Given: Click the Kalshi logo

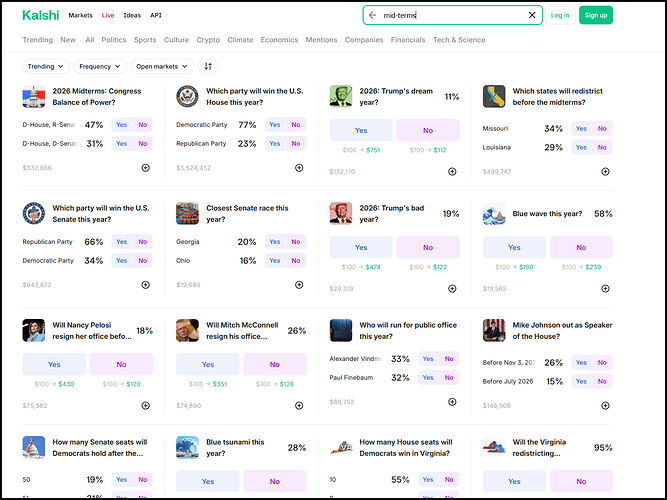Looking at the screenshot, I should pyautogui.click(x=40, y=15).
